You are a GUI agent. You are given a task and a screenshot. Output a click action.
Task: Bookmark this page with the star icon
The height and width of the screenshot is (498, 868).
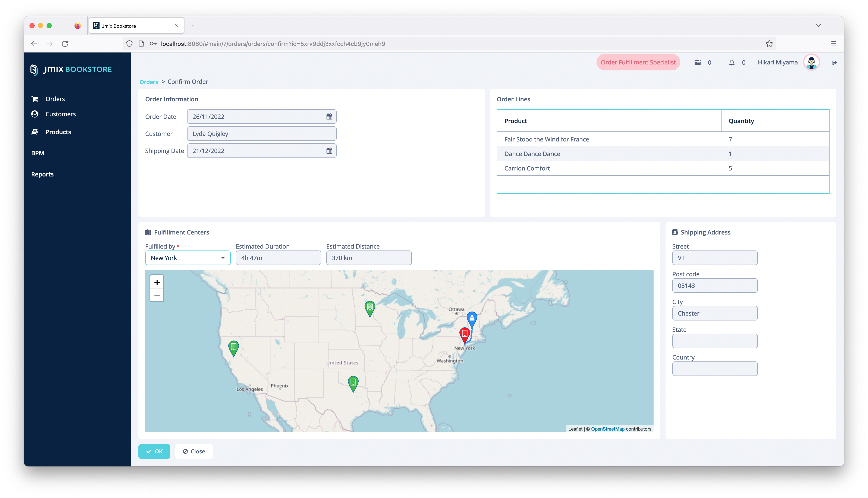coord(769,44)
